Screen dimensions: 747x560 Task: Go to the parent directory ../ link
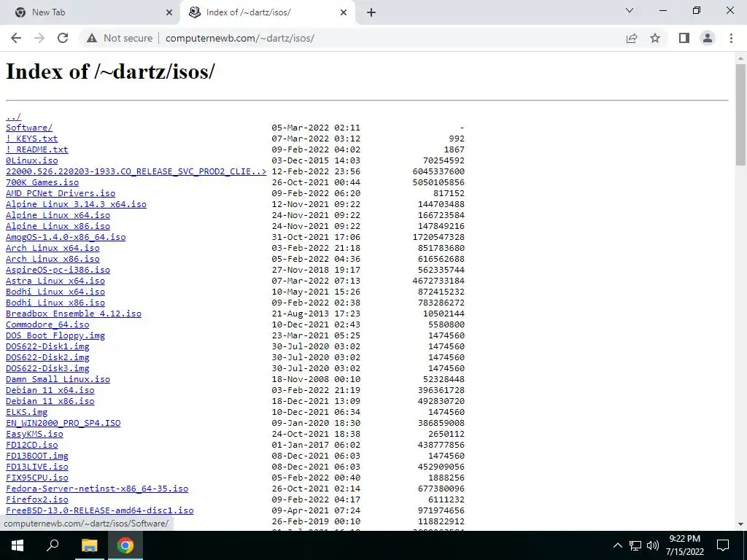(13, 117)
